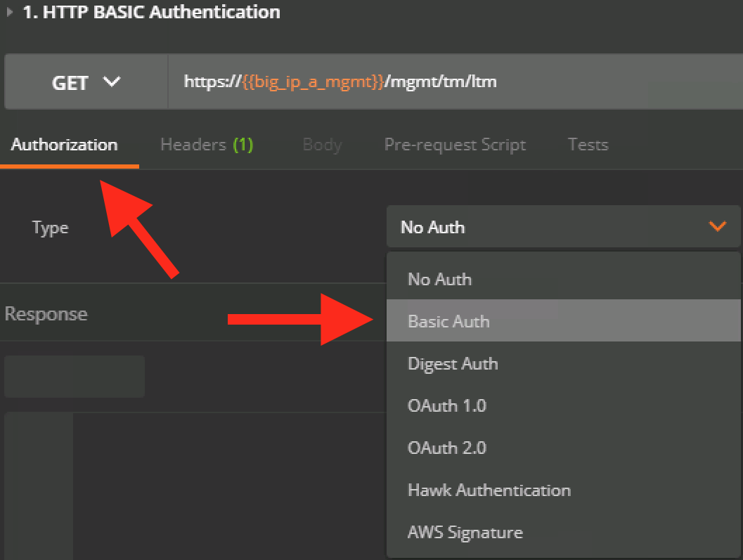Switch to the Authorization tab

65,145
